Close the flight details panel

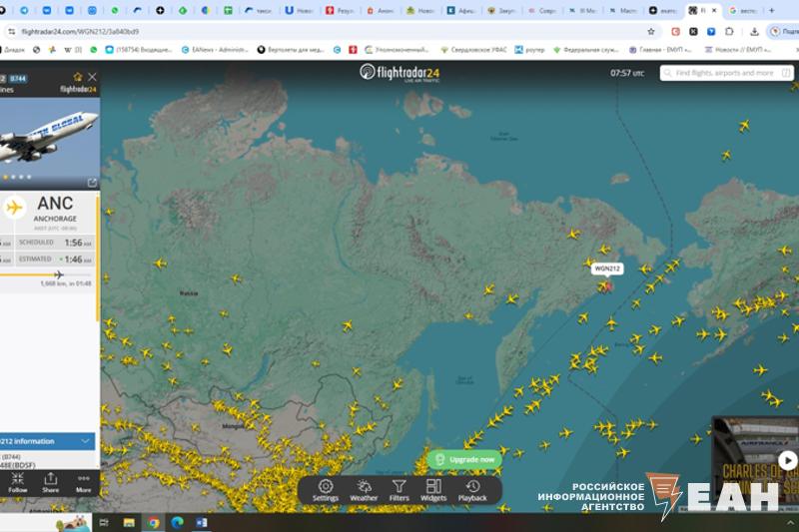tap(93, 76)
